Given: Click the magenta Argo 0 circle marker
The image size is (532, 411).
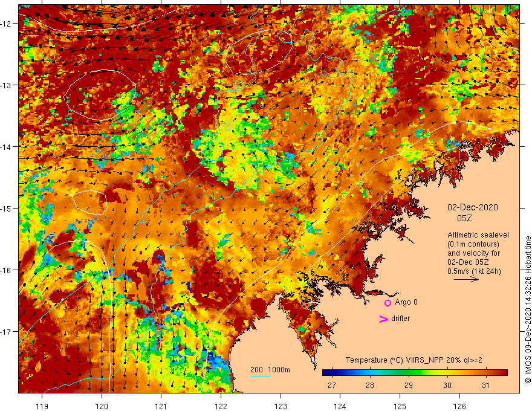Looking at the screenshot, I should (x=388, y=303).
